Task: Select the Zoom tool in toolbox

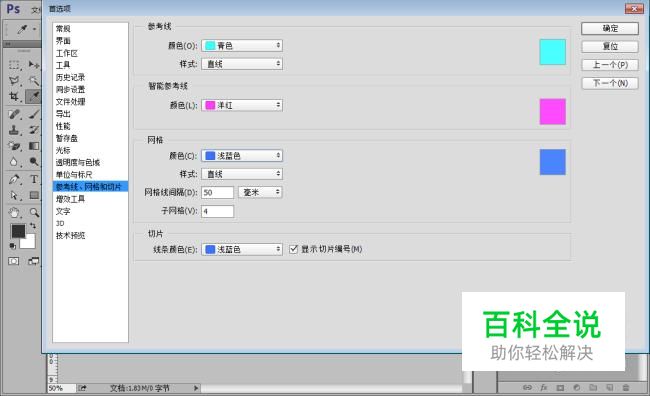Action: (x=34, y=213)
